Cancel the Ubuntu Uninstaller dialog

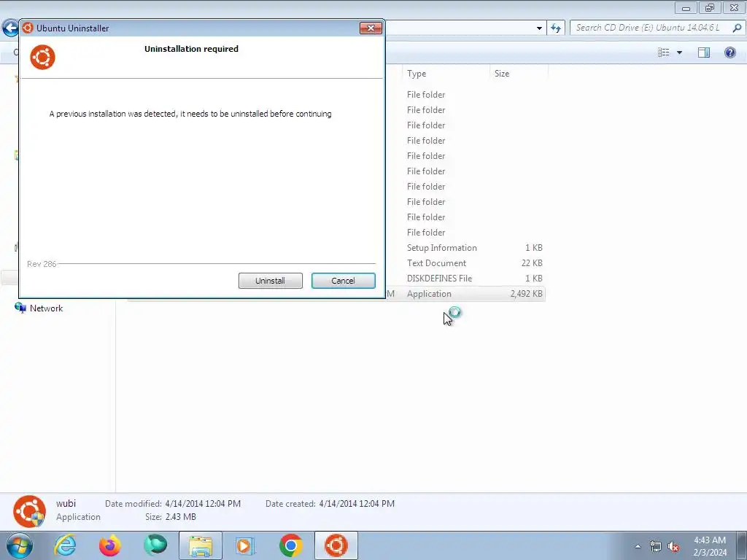(343, 281)
